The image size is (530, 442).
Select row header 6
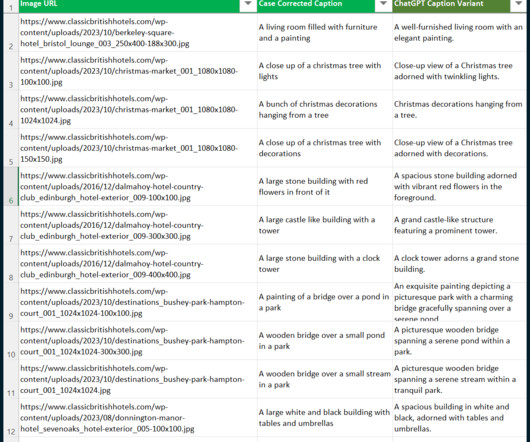pyautogui.click(x=11, y=187)
